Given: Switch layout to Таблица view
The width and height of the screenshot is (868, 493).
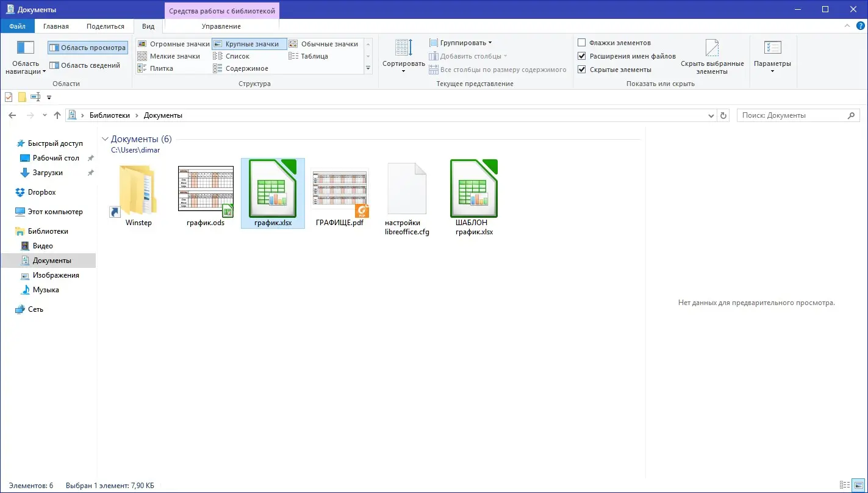Looking at the screenshot, I should coord(308,56).
